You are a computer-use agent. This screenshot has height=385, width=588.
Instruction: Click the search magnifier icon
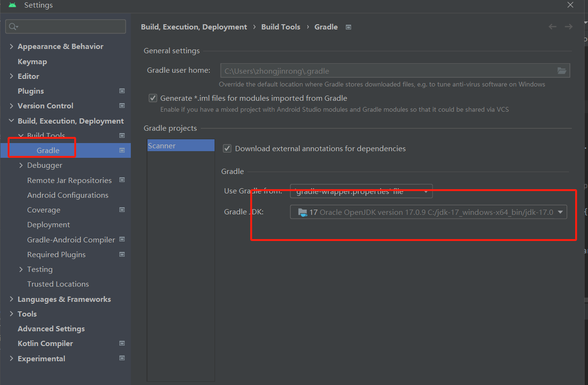click(13, 27)
